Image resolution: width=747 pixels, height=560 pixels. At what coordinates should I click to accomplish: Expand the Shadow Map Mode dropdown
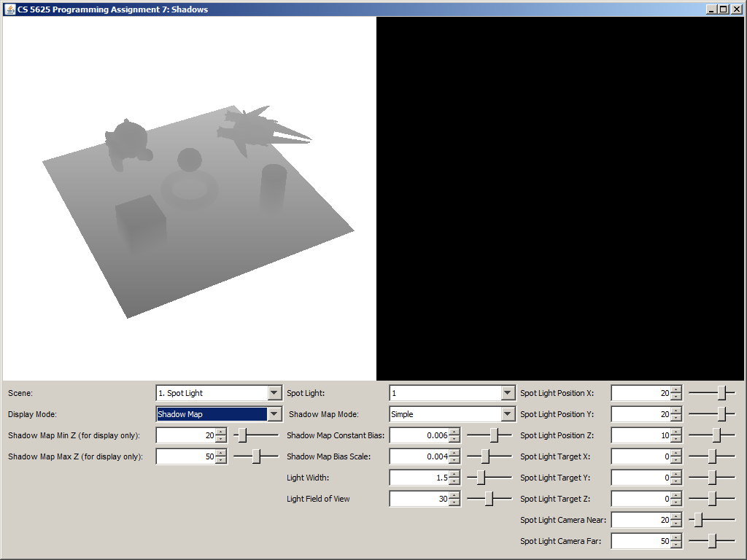(508, 414)
